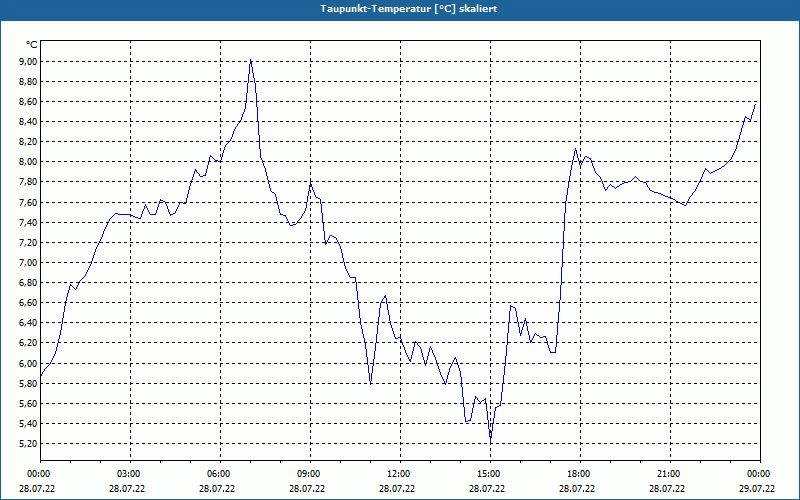Select the 6,40 y-axis label
Screen dimensions: 800x500
pyautogui.click(x=30, y=323)
